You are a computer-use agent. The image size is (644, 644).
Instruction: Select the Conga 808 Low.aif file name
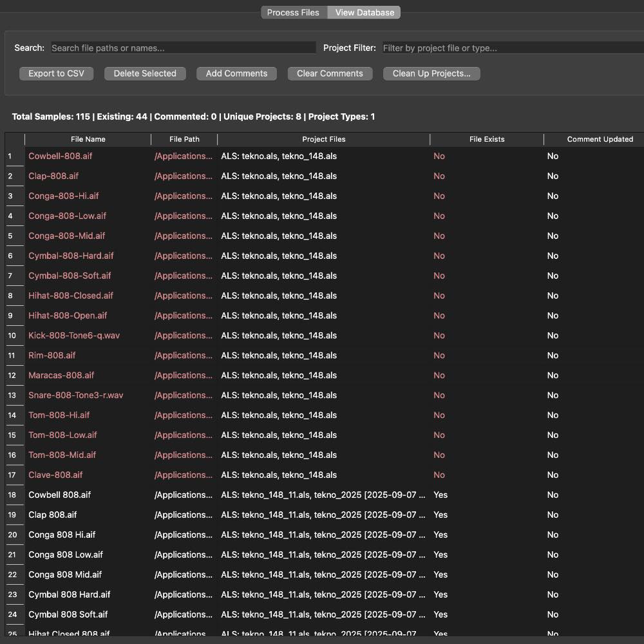[x=66, y=554]
